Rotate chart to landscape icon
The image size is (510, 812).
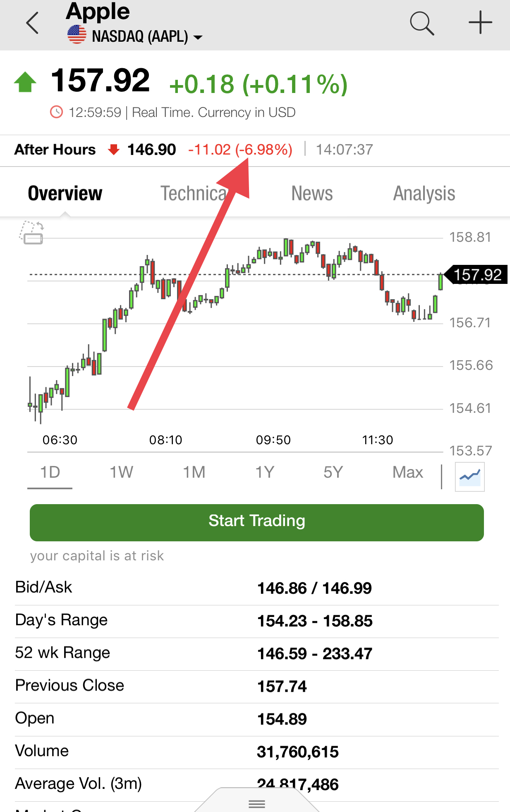click(31, 233)
